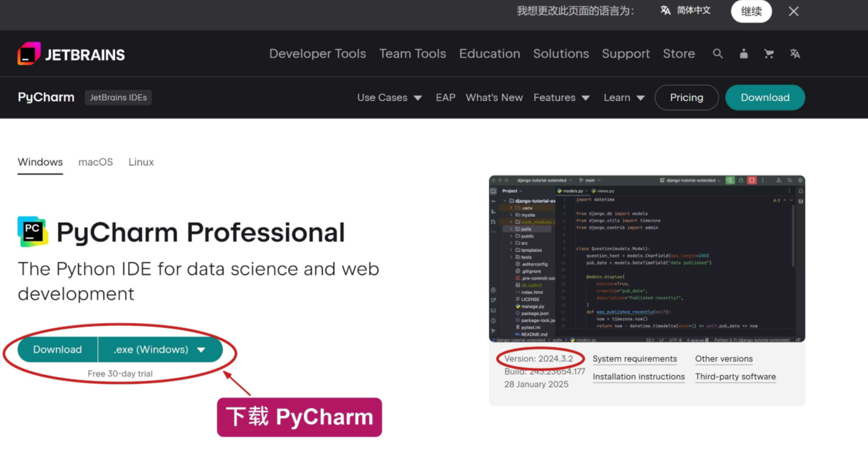Viewport: 868px width, 458px height.
Task: Open Education menu
Action: 489,54
